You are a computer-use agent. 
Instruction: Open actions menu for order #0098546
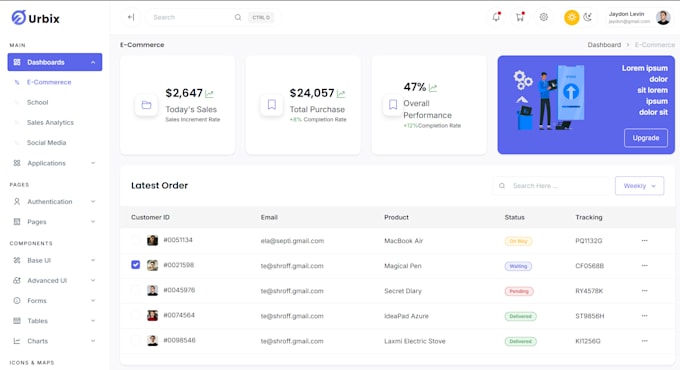coord(644,341)
